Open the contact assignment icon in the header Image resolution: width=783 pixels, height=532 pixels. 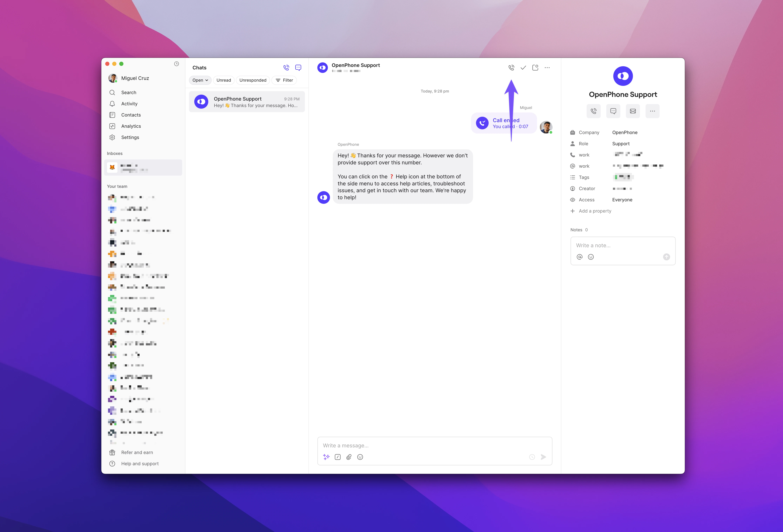pos(535,67)
